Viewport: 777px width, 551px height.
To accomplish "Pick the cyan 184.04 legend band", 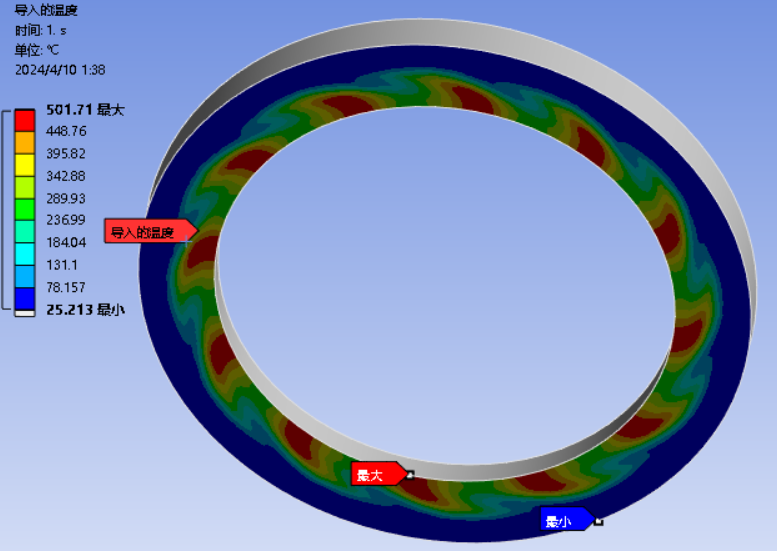I will click(25, 254).
